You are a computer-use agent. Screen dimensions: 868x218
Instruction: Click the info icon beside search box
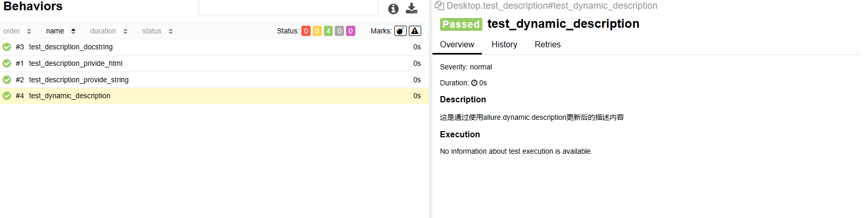tap(393, 9)
